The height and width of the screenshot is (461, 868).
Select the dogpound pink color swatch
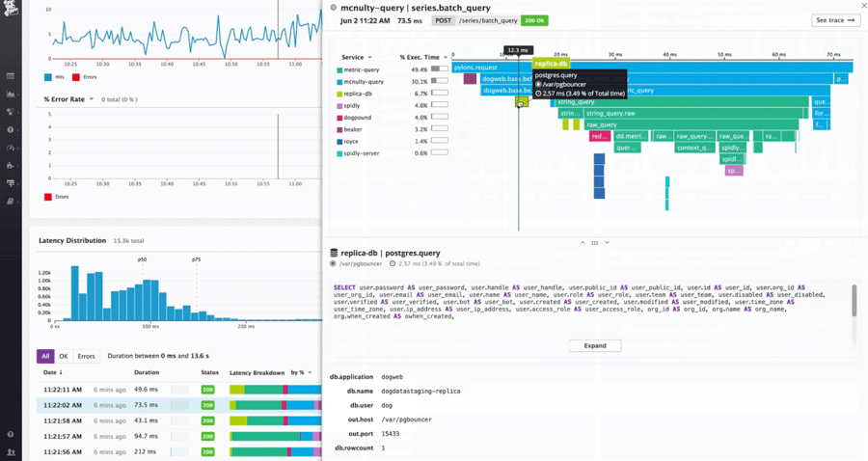click(339, 118)
